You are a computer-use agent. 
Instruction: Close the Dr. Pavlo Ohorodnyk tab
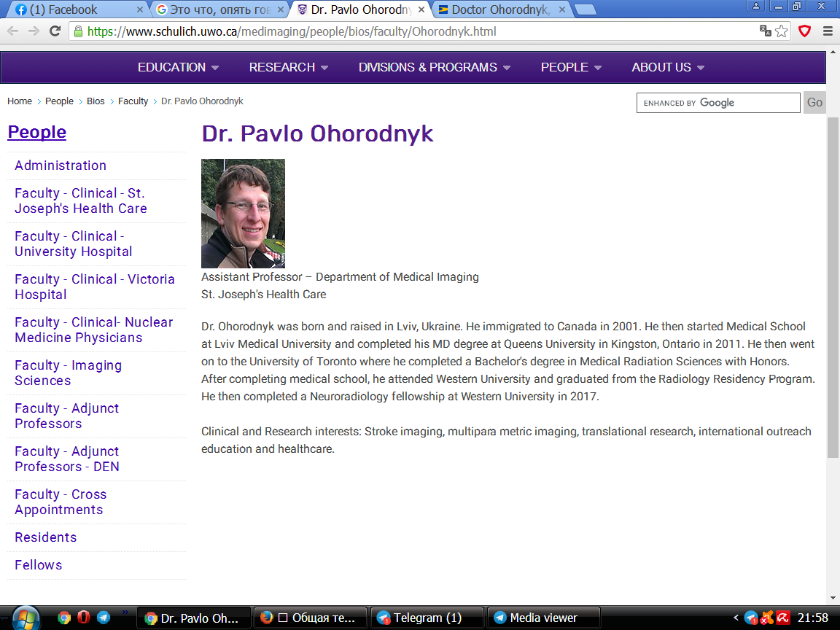pyautogui.click(x=421, y=9)
